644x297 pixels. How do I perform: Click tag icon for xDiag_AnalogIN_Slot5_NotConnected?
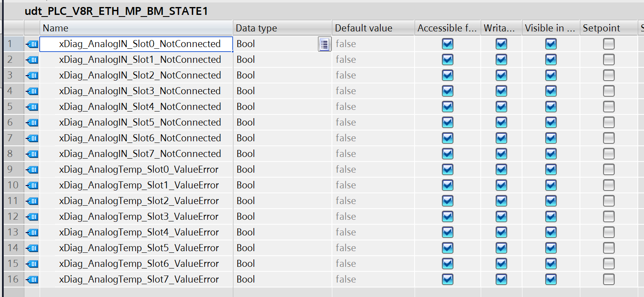[32, 123]
